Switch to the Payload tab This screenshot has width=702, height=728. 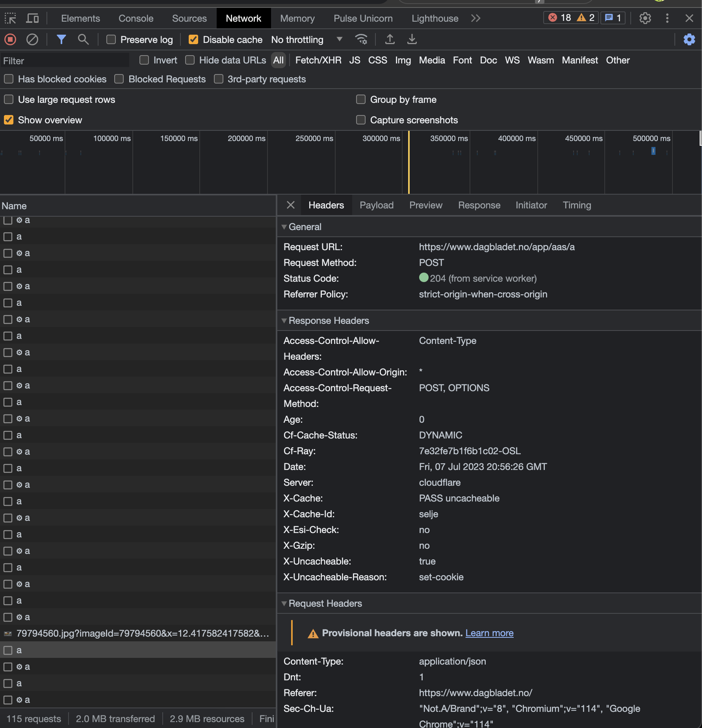click(376, 205)
